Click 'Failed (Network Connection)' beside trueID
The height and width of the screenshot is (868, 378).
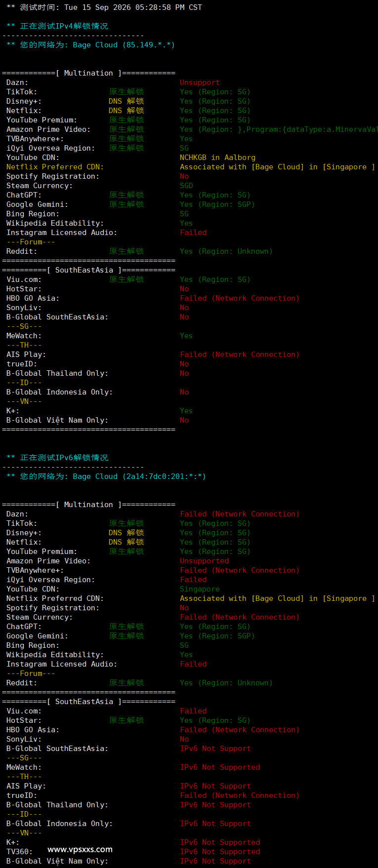coord(240,795)
